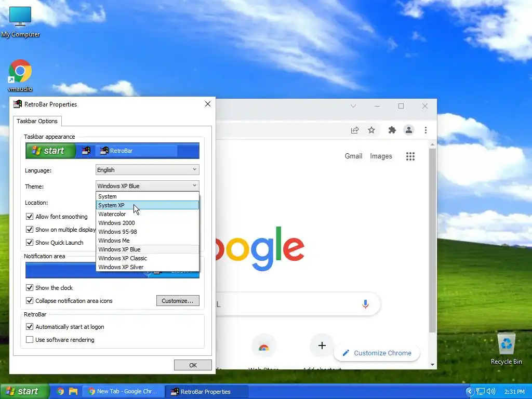This screenshot has width=532, height=399.
Task: Click the network icon in system tray
Action: (x=481, y=392)
